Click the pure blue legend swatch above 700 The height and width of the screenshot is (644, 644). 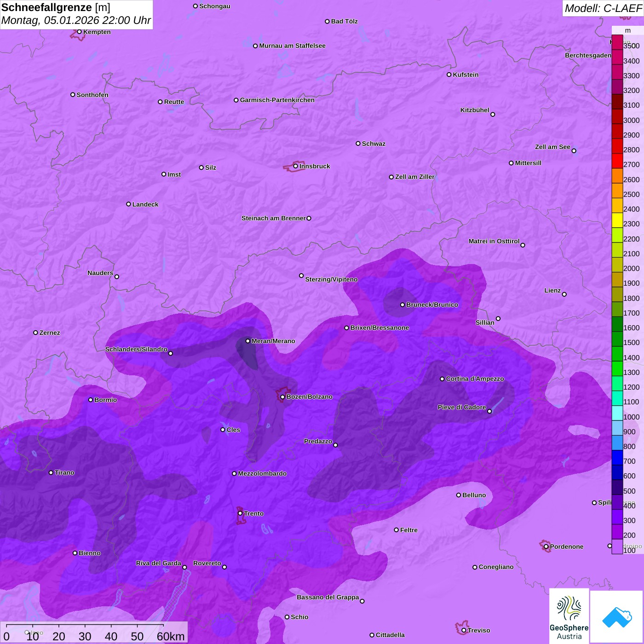[x=617, y=458]
